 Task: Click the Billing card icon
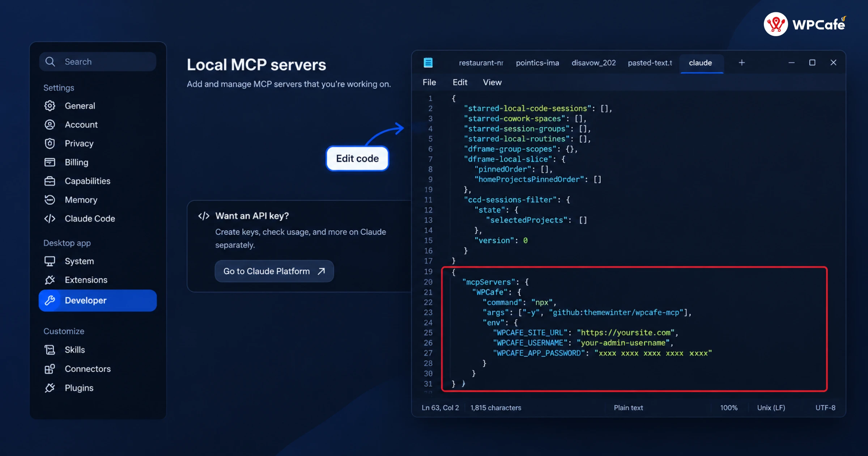(x=50, y=162)
